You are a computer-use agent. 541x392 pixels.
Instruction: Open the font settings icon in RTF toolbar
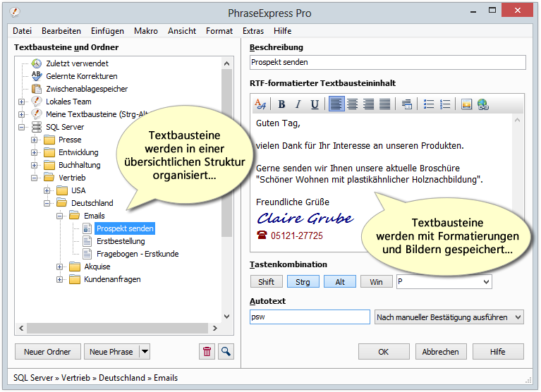coord(260,104)
